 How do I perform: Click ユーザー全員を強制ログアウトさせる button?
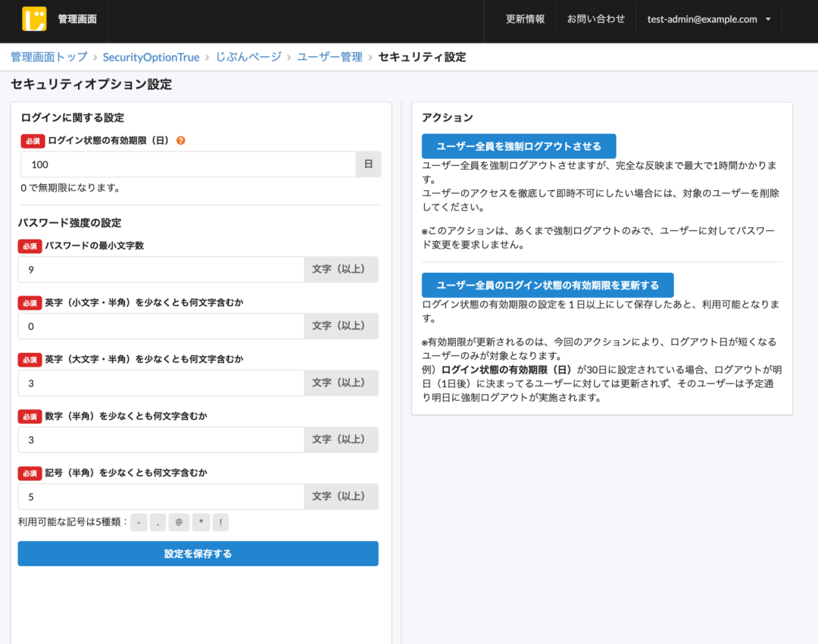(519, 146)
